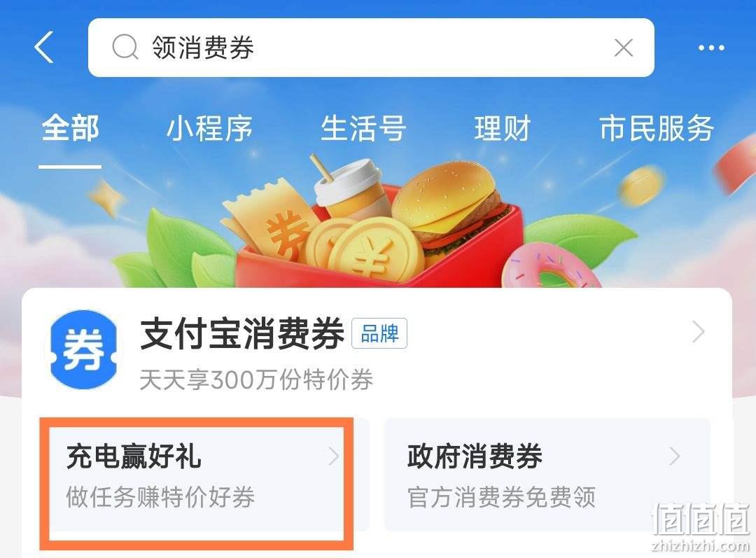Viewport: 756px width, 558px height.
Task: Select the 理财 tab
Action: pyautogui.click(x=503, y=128)
